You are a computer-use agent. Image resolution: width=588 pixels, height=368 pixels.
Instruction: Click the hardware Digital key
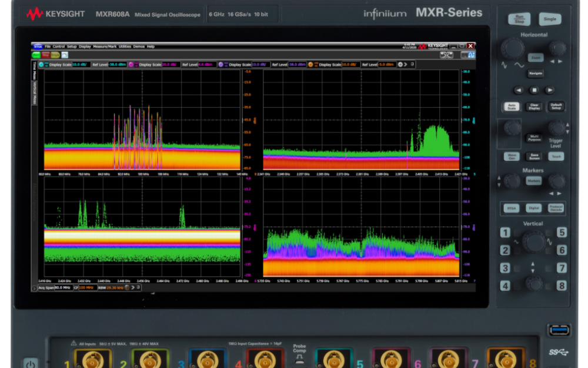[x=534, y=208]
